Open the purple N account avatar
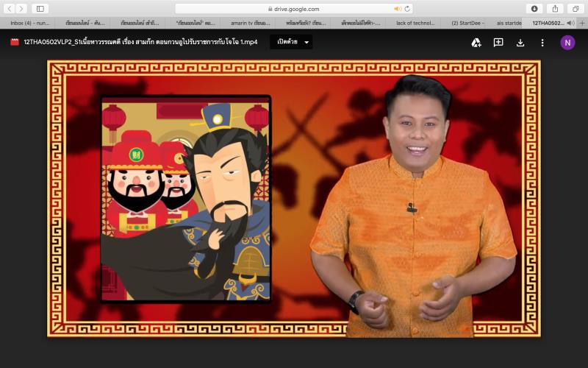 coord(567,43)
